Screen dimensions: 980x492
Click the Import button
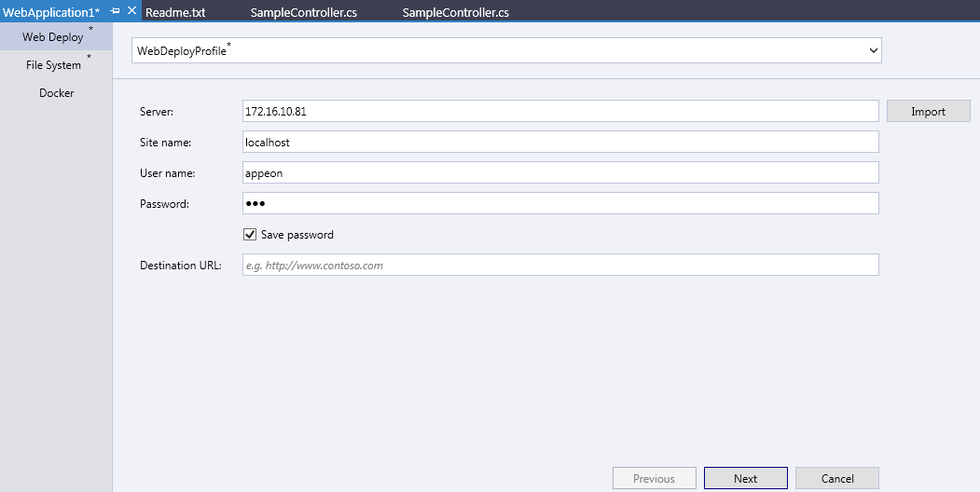coord(928,112)
